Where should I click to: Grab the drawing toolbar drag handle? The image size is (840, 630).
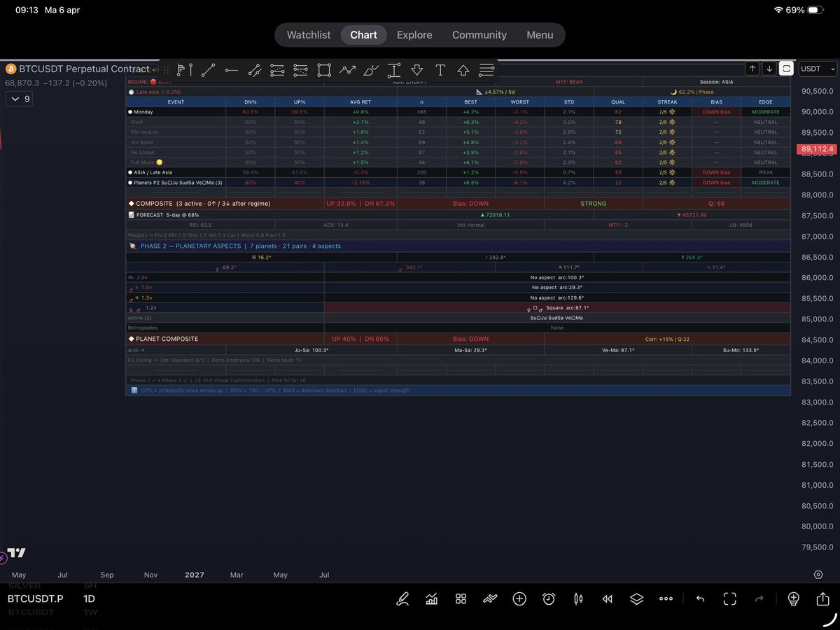[166, 69]
